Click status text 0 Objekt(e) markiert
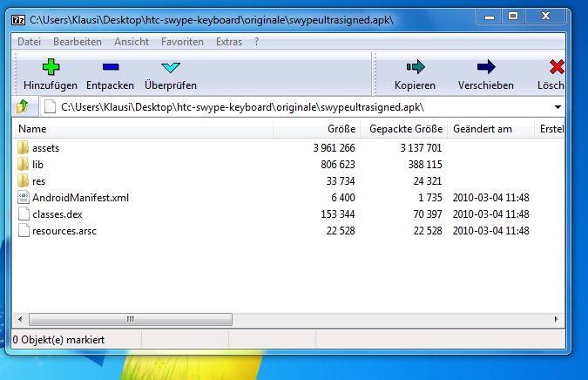The image size is (588, 380). click(x=58, y=340)
